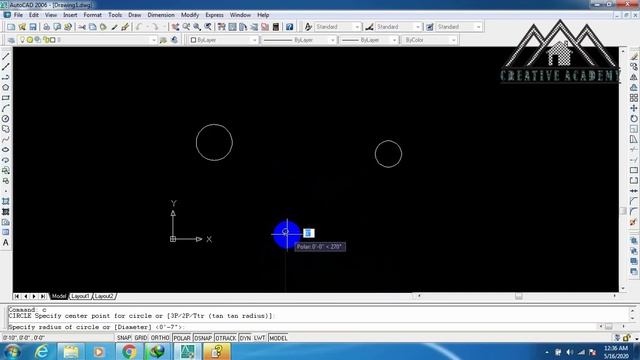Toggle MODEL space button in status bar

pos(278,338)
